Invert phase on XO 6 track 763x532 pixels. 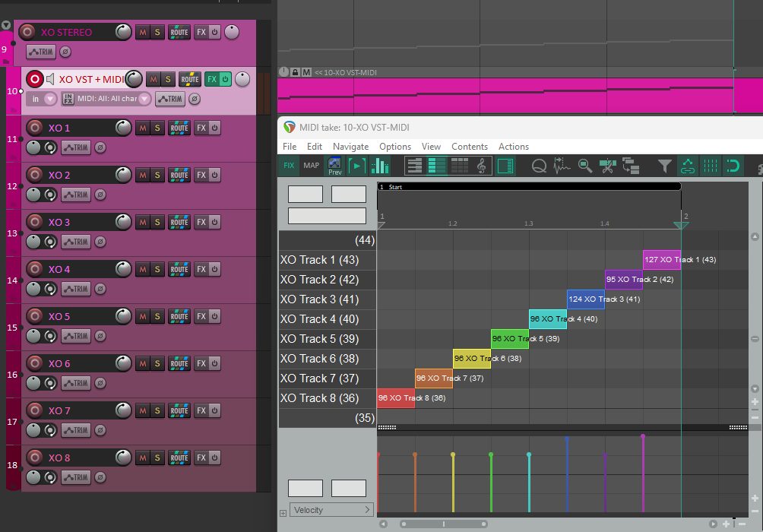pyautogui.click(x=100, y=383)
